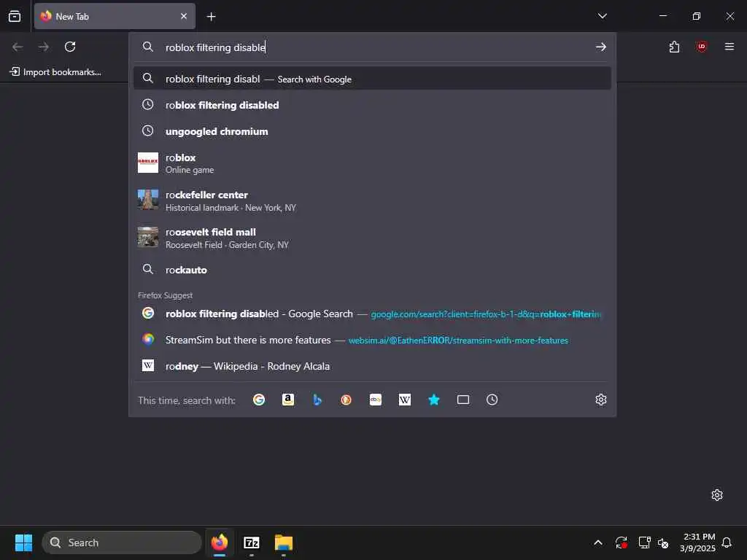Image resolution: width=747 pixels, height=560 pixels.
Task: Open Firefox View tab manager icon
Action: pyautogui.click(x=15, y=16)
